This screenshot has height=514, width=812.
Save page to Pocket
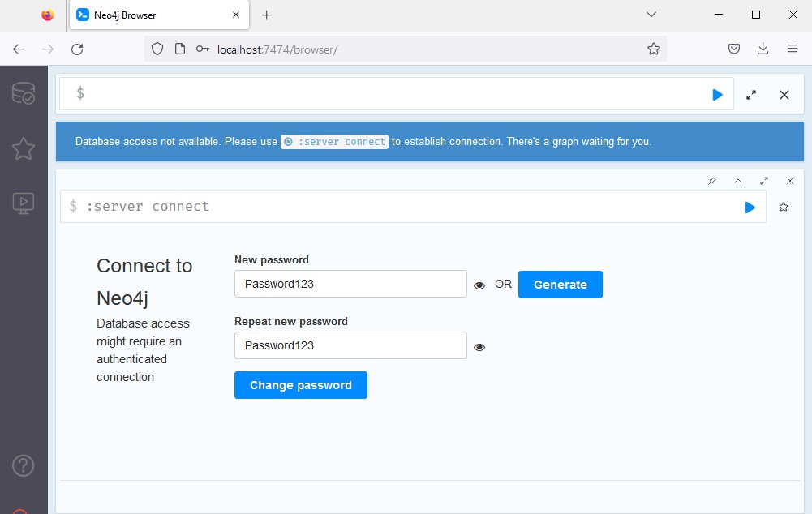click(x=734, y=49)
